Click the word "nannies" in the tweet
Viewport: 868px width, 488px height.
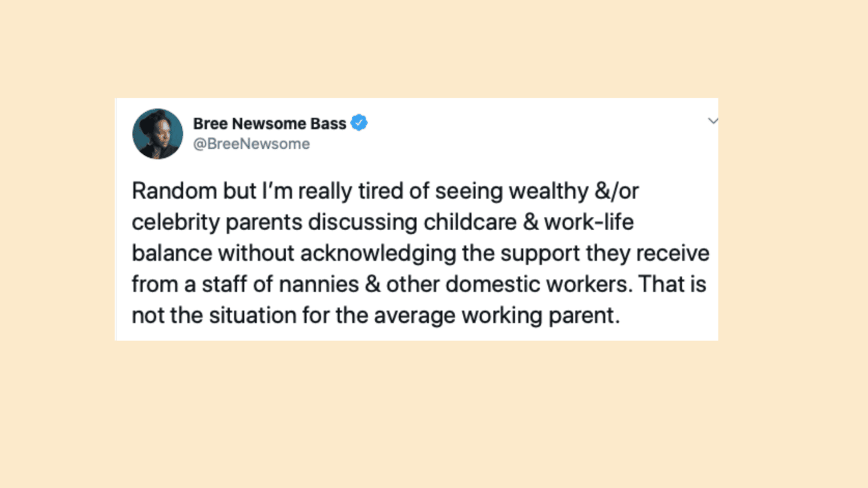(x=329, y=285)
